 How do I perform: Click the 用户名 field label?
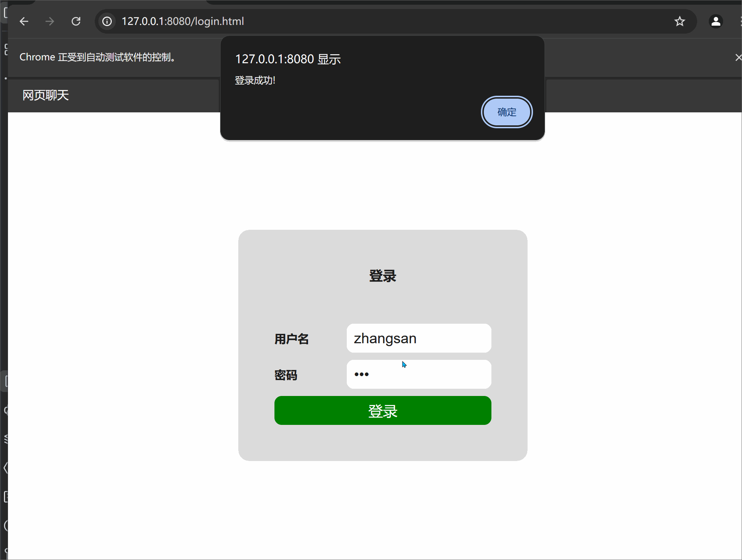(291, 339)
